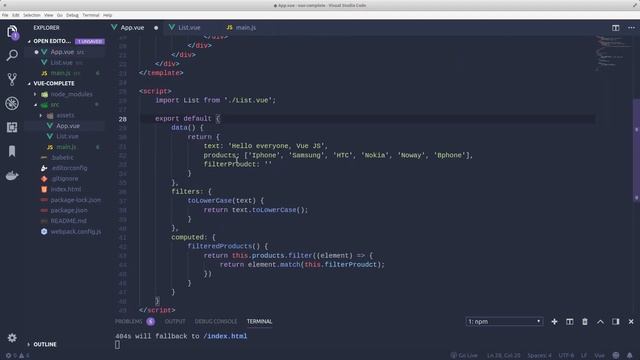Switch to the main.js editor tab
This screenshot has width=640, height=360.
click(x=245, y=28)
